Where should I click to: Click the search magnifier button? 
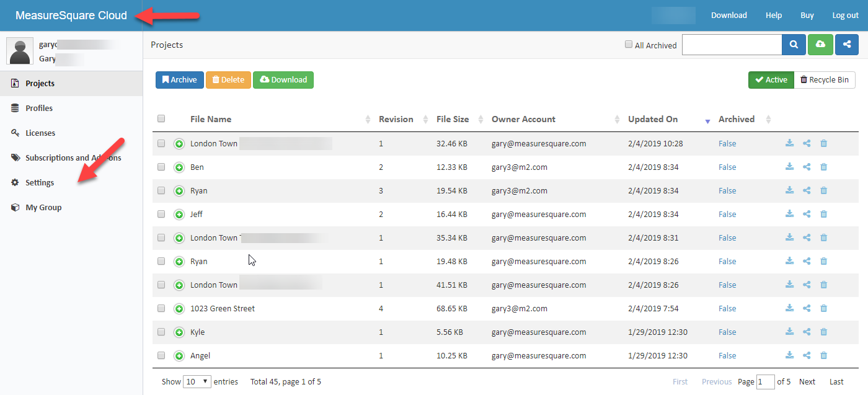(x=794, y=45)
